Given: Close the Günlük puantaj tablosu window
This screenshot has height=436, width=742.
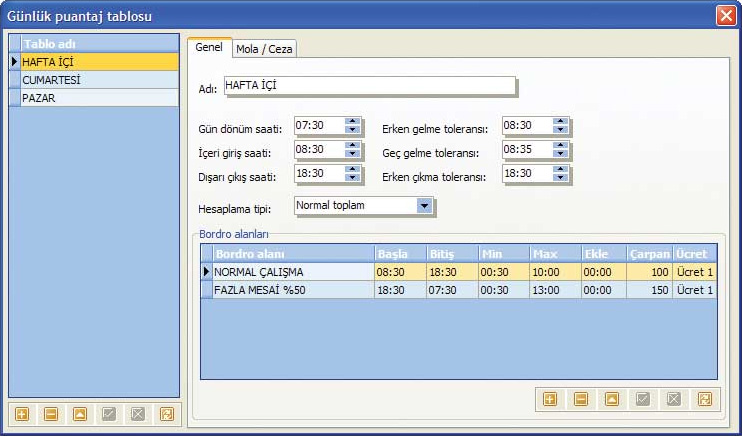Looking at the screenshot, I should 726,15.
